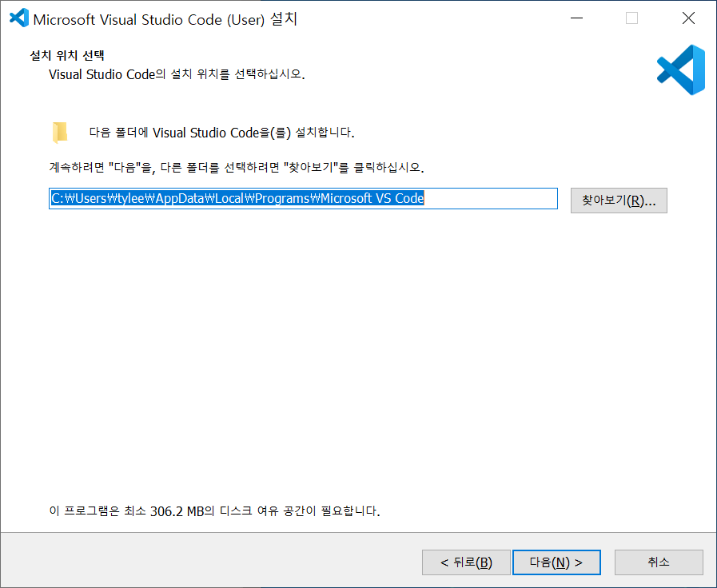Cancel setup with the 취소 button
The height and width of the screenshot is (588, 717).
[x=659, y=562]
